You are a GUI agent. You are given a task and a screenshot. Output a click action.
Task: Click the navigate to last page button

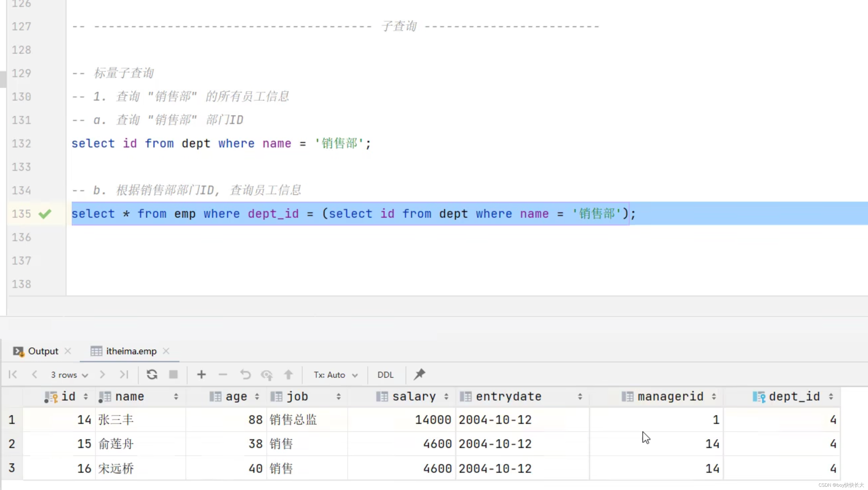[123, 375]
